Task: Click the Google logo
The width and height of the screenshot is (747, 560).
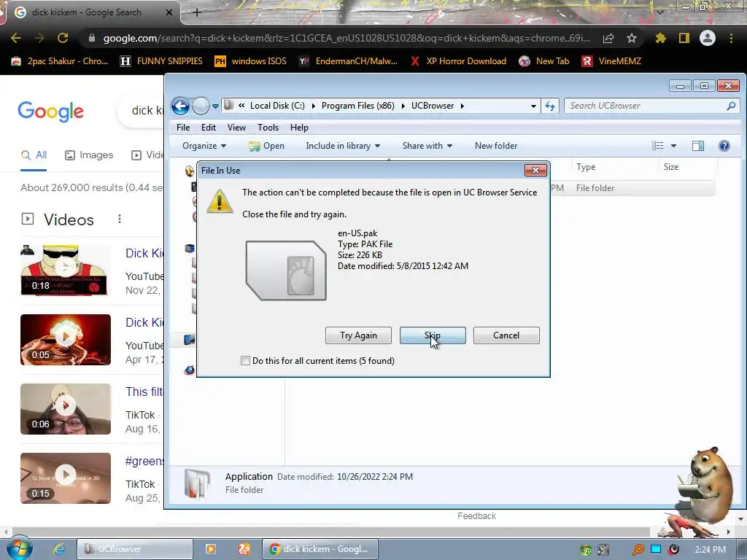Action: (x=51, y=112)
